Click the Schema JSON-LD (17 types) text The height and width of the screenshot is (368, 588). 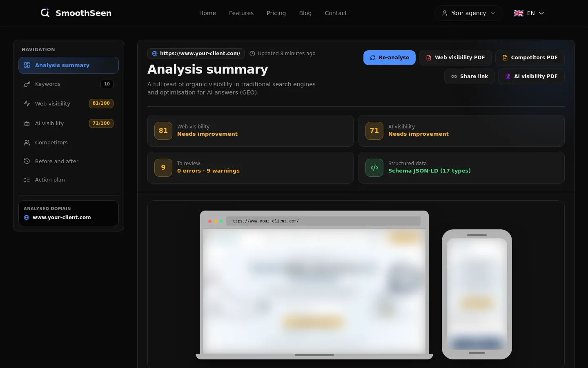click(430, 171)
